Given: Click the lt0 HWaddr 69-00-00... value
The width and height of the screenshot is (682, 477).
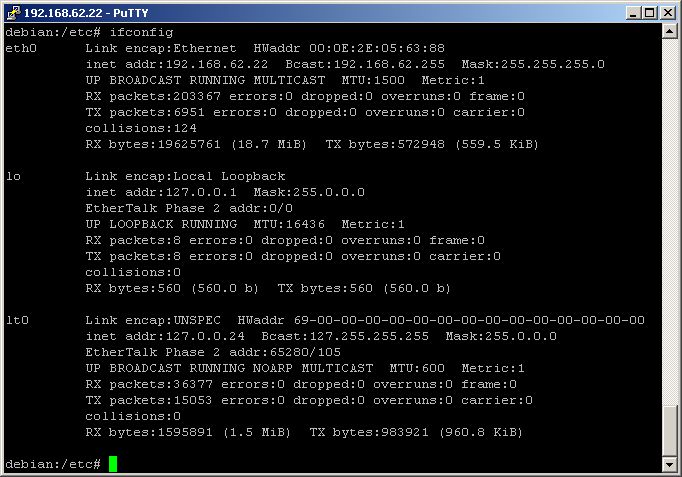Looking at the screenshot, I should tap(469, 320).
